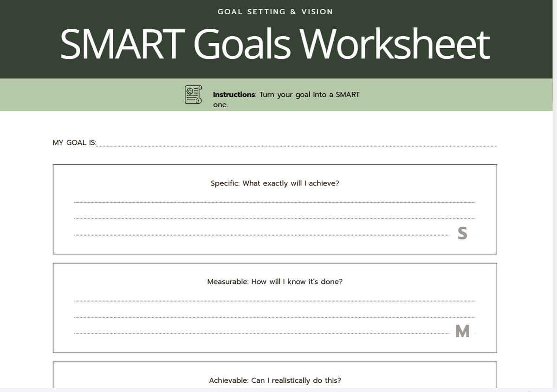Click the instructions document icon
The width and height of the screenshot is (557, 392).
click(194, 95)
